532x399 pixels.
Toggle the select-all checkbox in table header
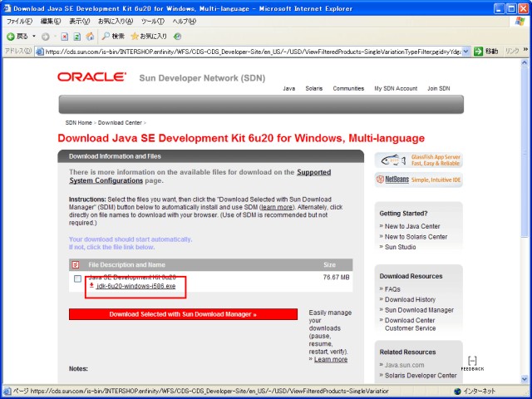(76, 264)
